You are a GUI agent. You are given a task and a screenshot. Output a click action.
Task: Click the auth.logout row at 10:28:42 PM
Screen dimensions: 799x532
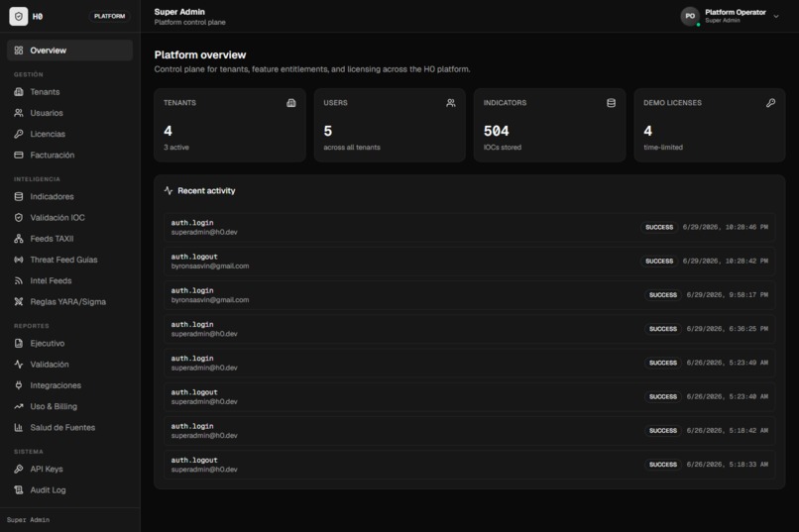pos(469,262)
